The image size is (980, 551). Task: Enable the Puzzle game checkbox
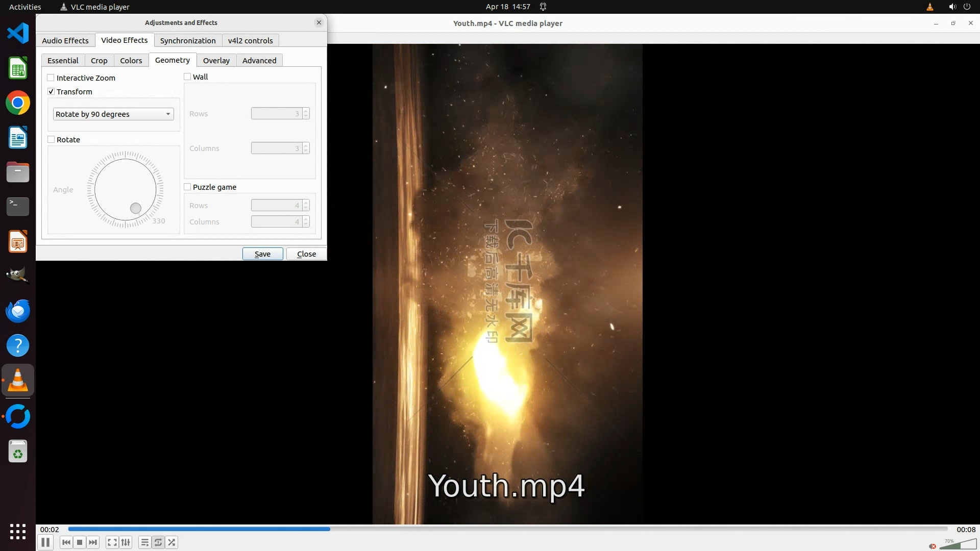[x=187, y=187]
